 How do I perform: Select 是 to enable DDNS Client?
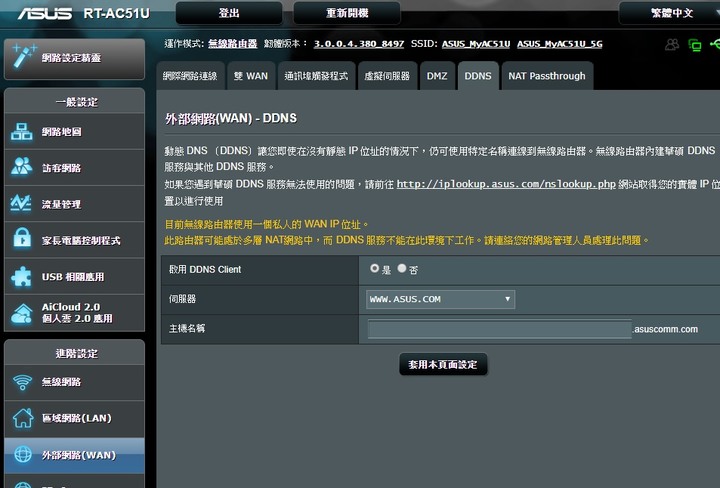[x=375, y=268]
